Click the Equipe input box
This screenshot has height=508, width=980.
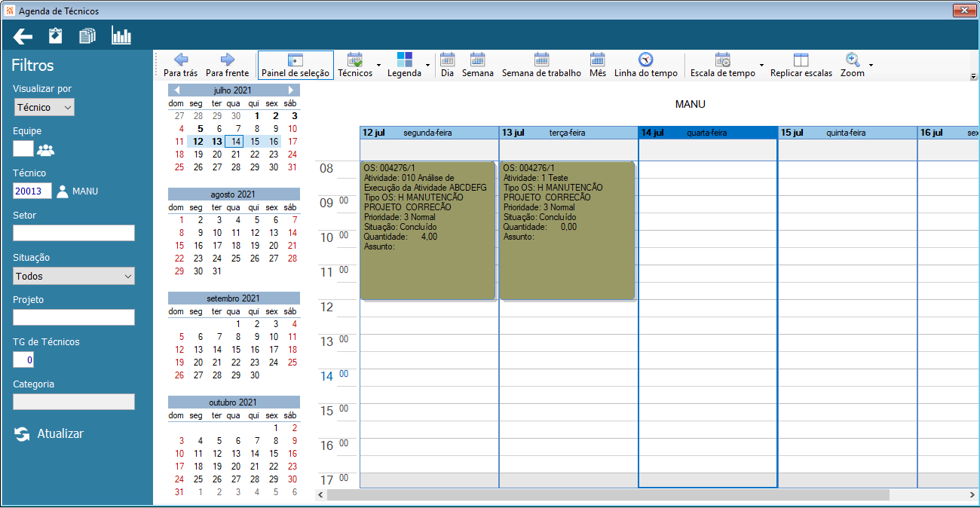pos(23,149)
